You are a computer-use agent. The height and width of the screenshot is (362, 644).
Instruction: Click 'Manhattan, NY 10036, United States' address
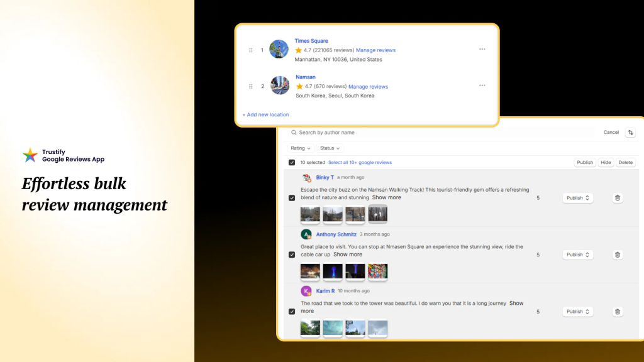(x=338, y=60)
